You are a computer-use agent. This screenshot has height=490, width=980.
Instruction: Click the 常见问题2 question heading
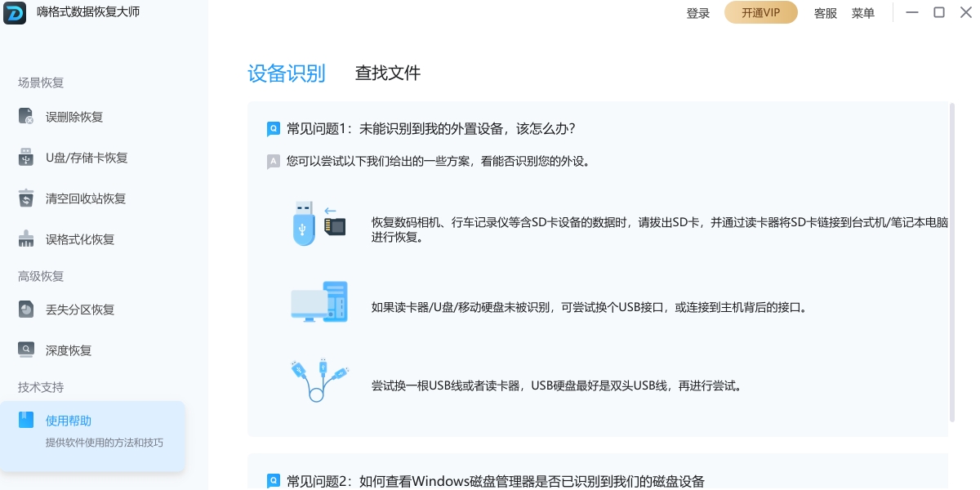tap(495, 481)
